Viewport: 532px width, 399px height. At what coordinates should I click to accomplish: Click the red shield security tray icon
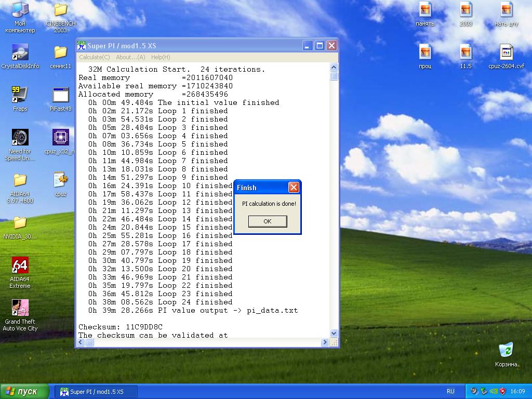[x=502, y=391]
